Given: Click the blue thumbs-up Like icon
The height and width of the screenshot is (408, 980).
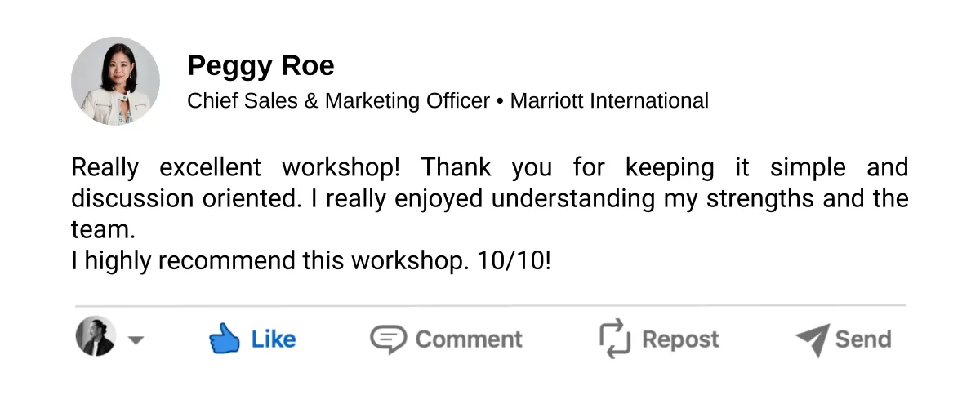Looking at the screenshot, I should click(x=225, y=339).
